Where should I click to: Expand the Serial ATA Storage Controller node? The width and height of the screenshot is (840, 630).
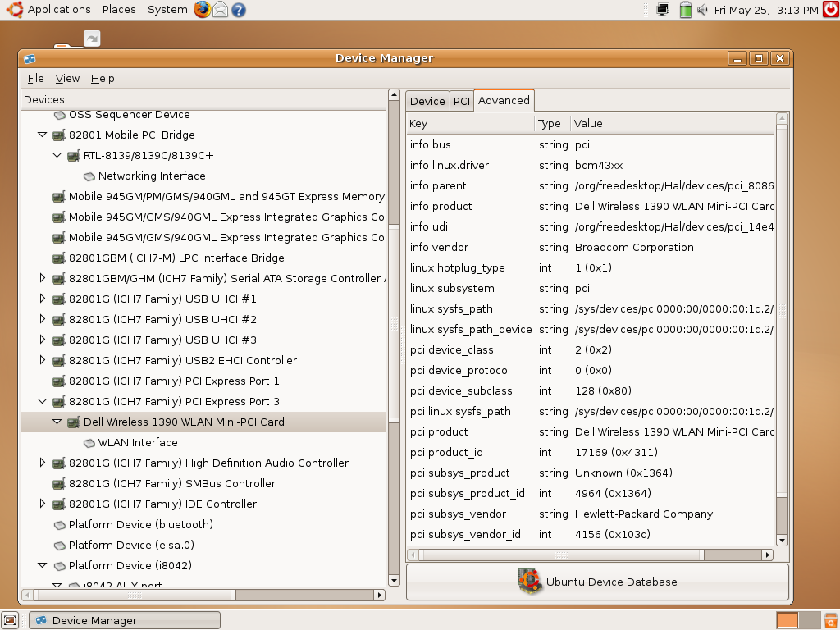[x=43, y=278]
